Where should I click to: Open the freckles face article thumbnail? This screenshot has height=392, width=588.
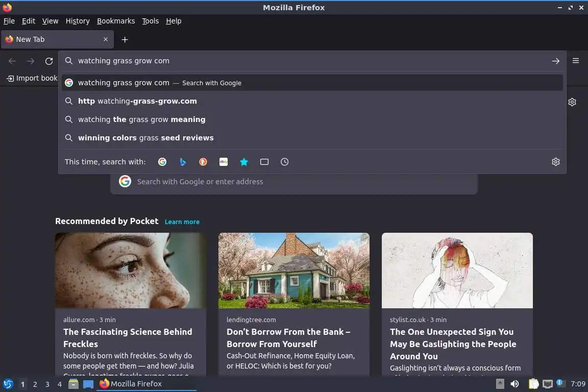[x=131, y=271]
